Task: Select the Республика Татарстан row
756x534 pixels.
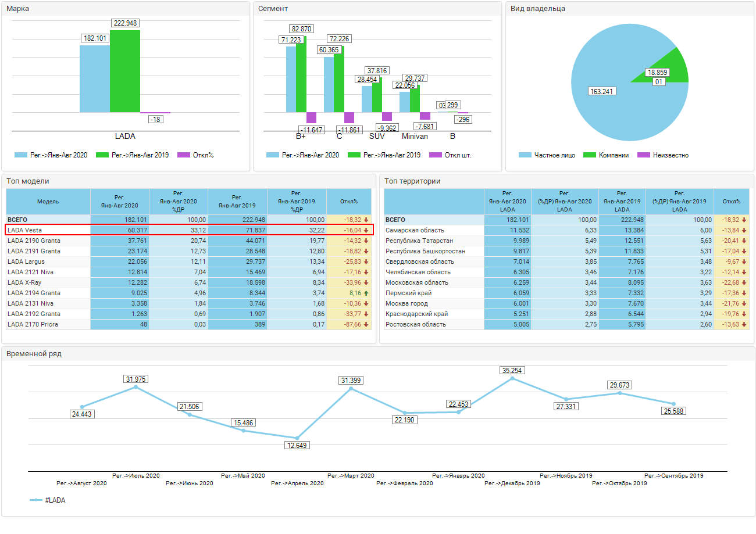Action: [567, 241]
